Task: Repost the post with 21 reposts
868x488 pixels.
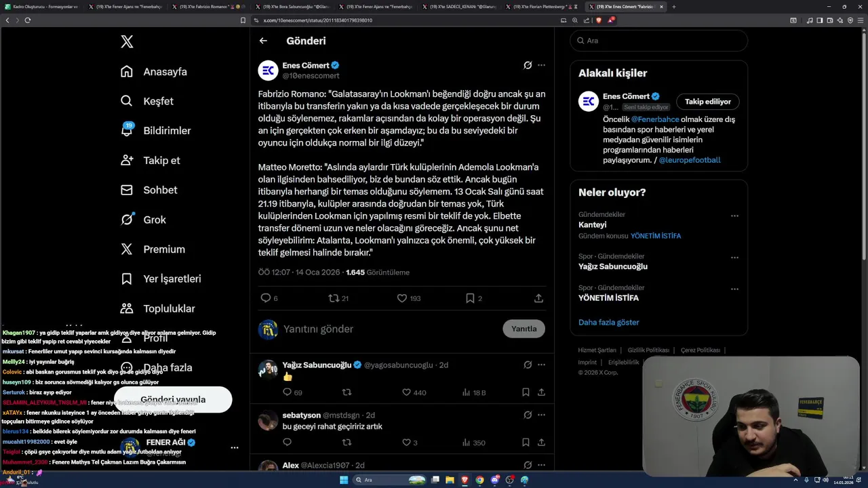Action: [x=334, y=298]
